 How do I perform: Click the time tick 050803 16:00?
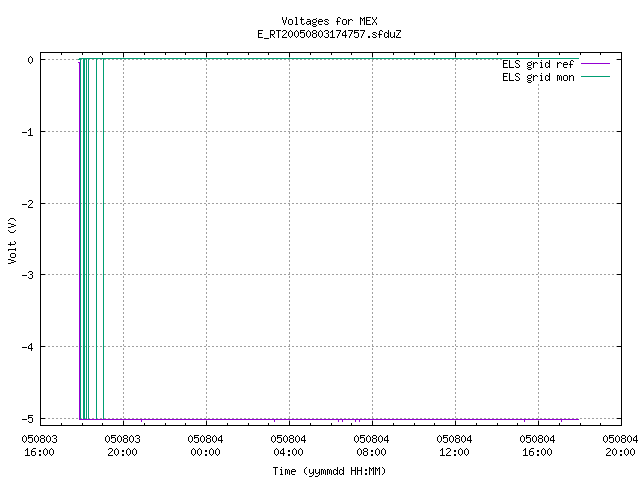click(40, 446)
